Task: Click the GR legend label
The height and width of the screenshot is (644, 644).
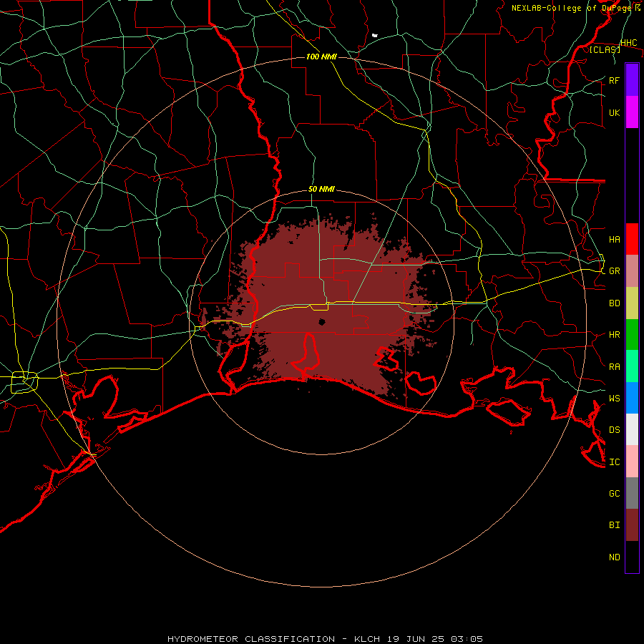Action: point(614,271)
